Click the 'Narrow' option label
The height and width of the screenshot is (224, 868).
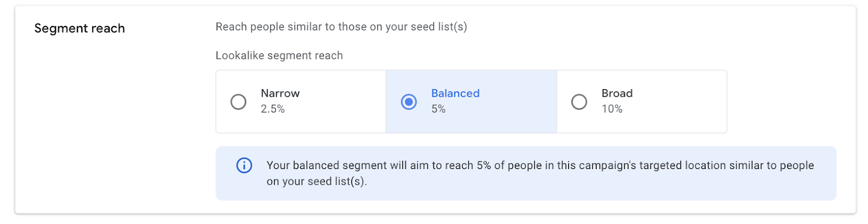click(280, 93)
